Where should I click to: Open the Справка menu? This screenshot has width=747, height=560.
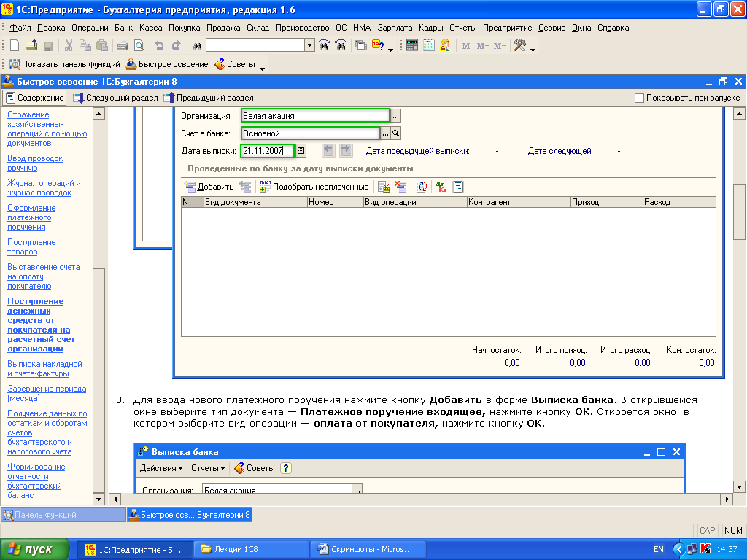613,28
